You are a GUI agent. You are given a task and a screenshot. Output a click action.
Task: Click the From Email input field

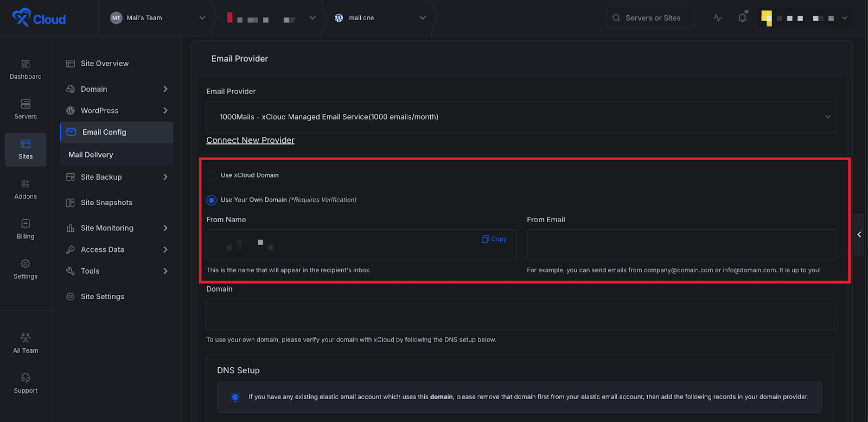tap(682, 244)
